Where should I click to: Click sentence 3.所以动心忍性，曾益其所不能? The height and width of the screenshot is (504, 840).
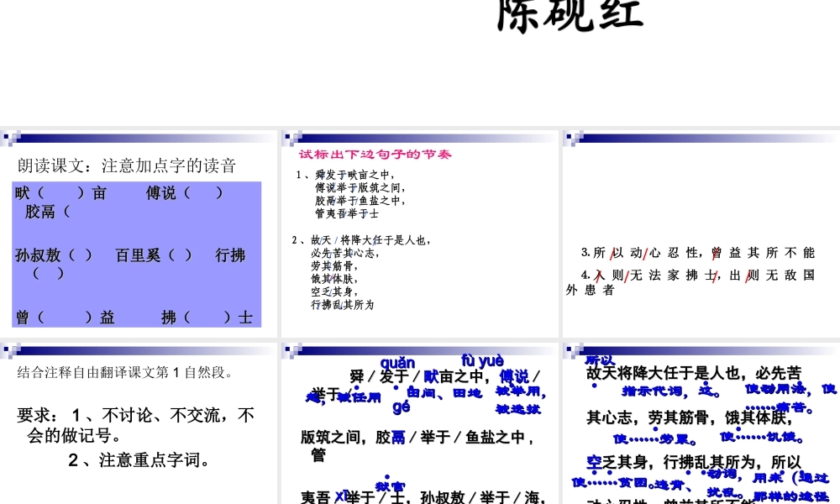click(697, 252)
